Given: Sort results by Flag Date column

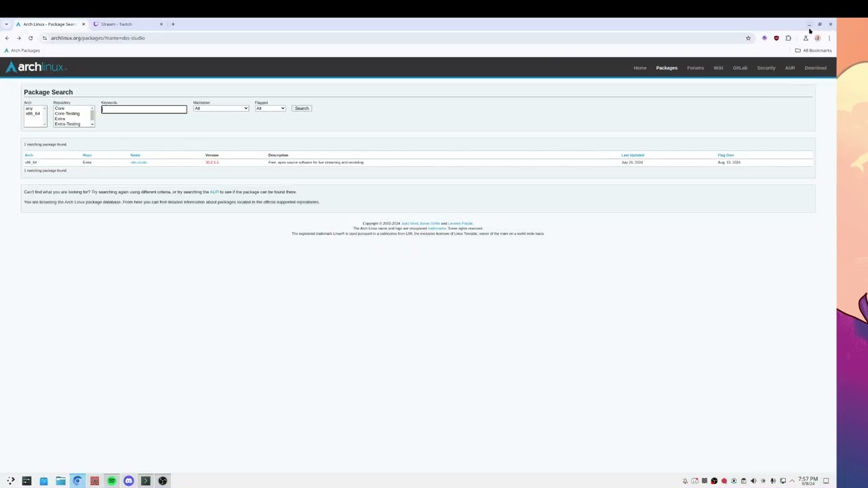Looking at the screenshot, I should 726,155.
